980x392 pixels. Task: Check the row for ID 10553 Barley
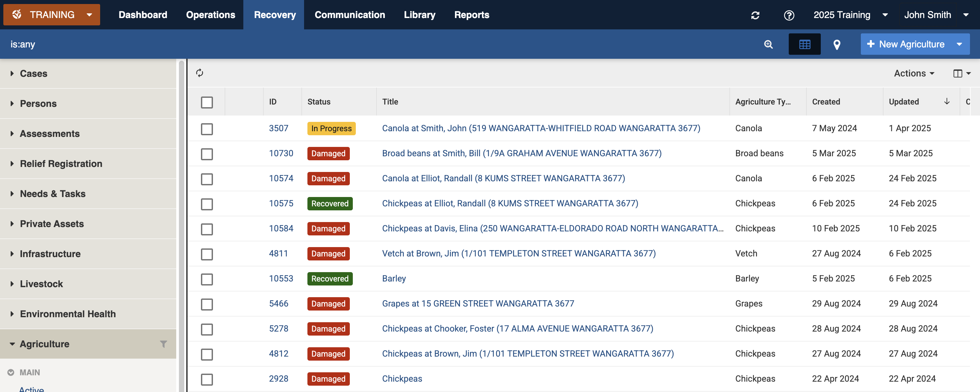click(207, 279)
